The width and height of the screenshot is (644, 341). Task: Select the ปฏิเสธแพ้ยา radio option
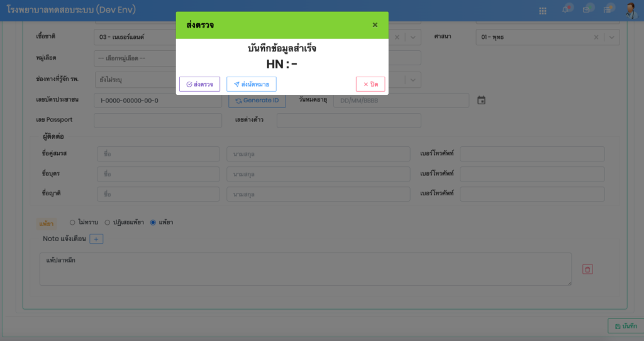point(108,222)
